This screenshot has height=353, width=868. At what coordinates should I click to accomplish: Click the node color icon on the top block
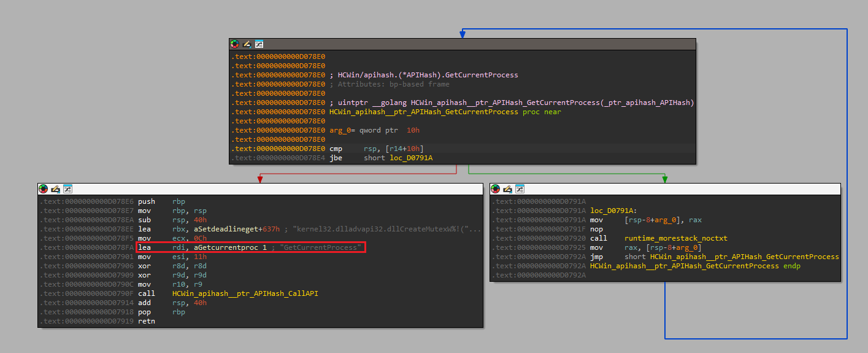click(235, 44)
